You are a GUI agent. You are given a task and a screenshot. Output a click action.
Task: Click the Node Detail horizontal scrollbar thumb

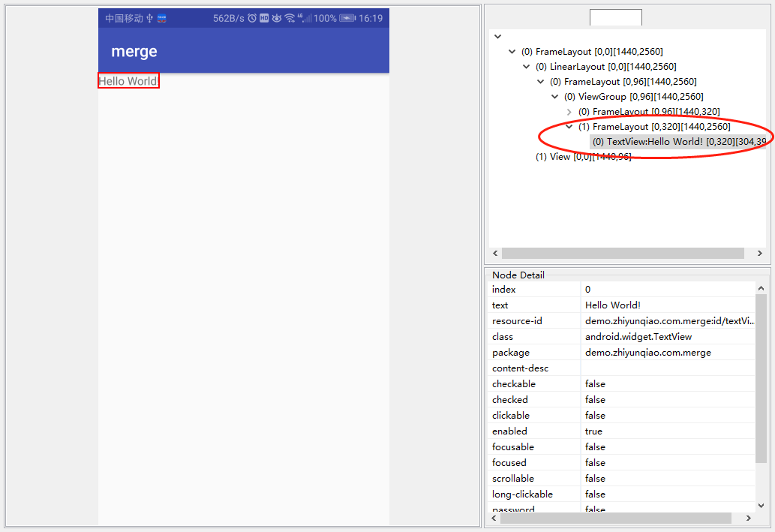click(x=616, y=518)
